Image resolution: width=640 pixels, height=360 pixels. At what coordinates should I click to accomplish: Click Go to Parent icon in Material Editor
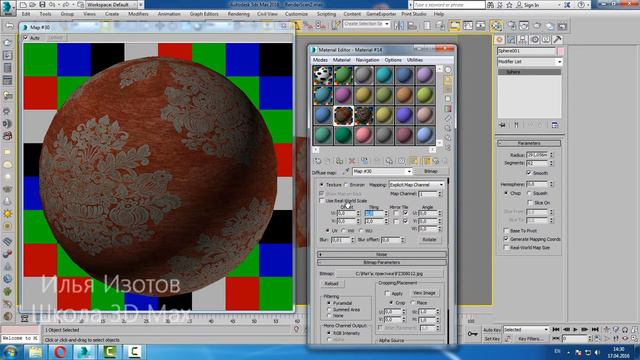pyautogui.click(x=436, y=161)
